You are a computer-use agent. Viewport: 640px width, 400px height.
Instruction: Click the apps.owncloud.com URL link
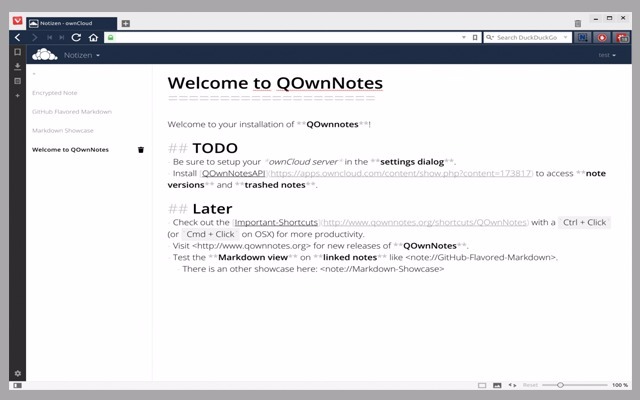(x=401, y=173)
